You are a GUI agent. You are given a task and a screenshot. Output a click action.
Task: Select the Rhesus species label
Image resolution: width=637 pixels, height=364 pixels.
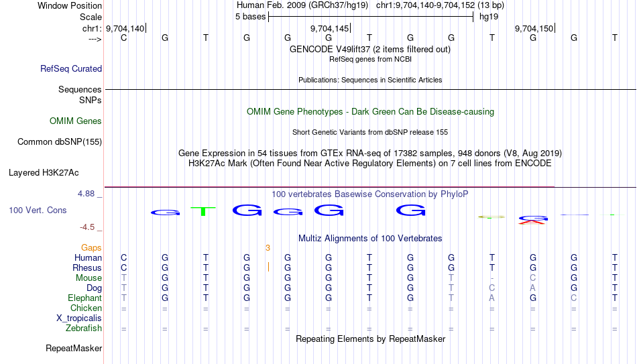point(87,268)
